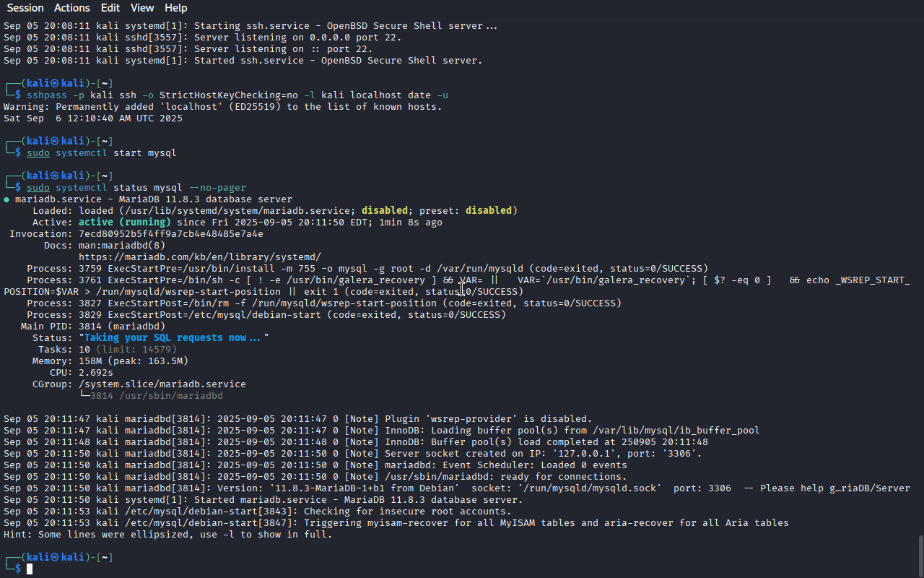Image resolution: width=924 pixels, height=578 pixels.
Task: Click the mariadb.com systemd documentation URL
Action: pyautogui.click(x=200, y=257)
